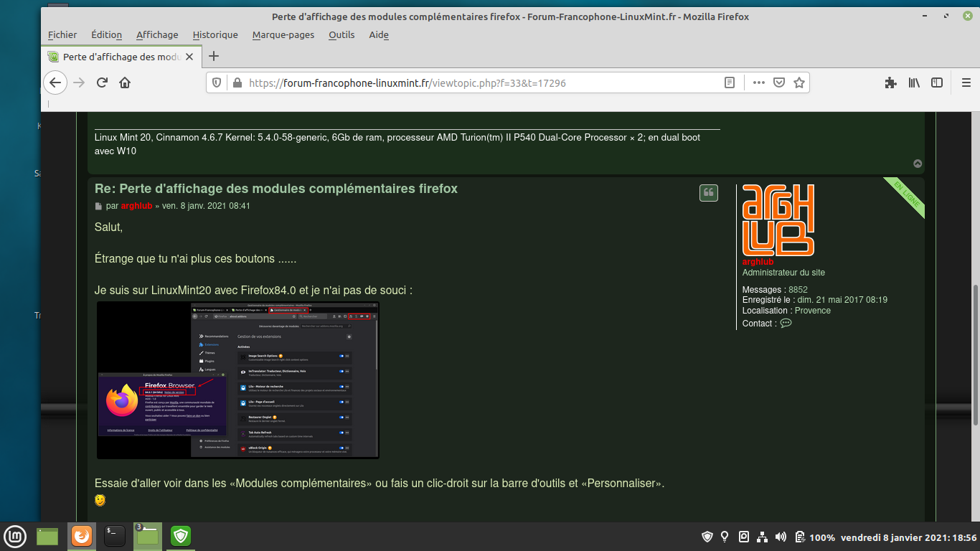Open the Fichier menu

(x=62, y=34)
